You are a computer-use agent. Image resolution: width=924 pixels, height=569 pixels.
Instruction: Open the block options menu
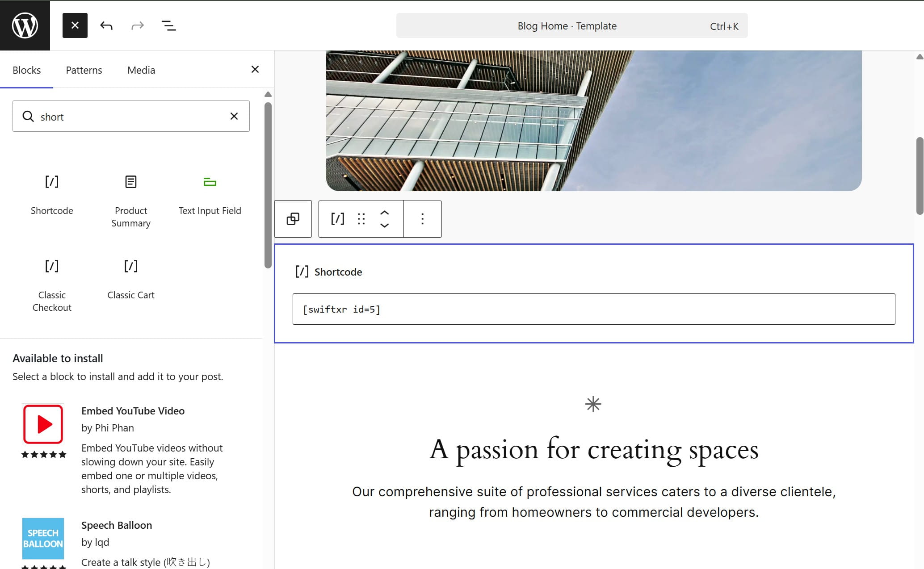423,219
